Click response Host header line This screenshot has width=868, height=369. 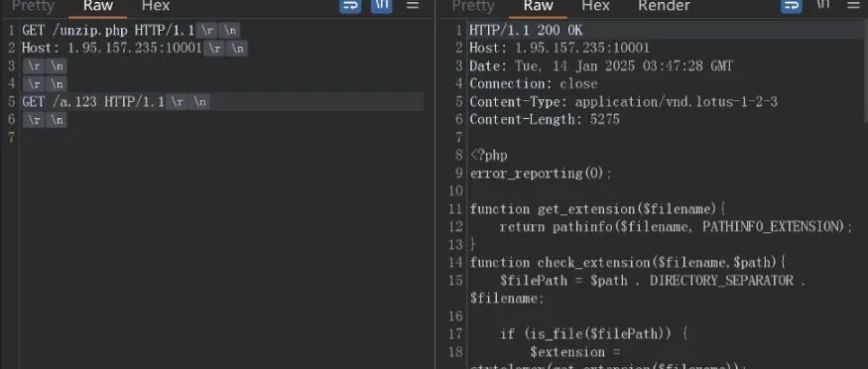point(559,49)
